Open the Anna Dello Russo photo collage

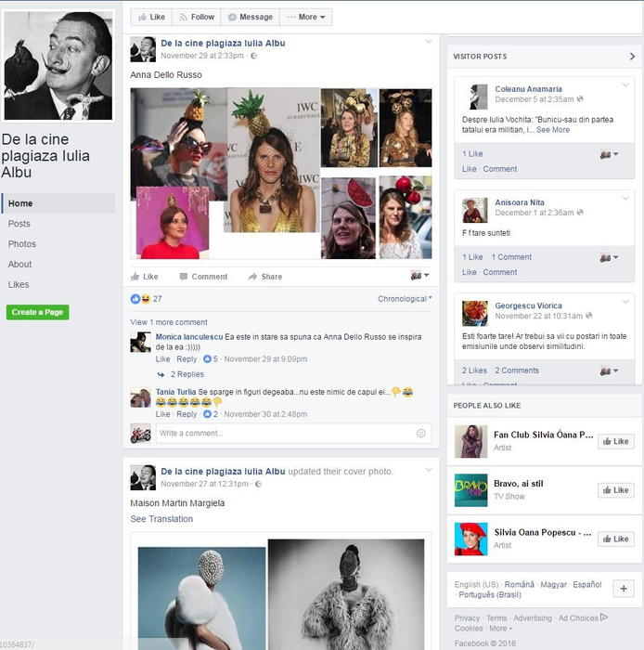point(281,173)
